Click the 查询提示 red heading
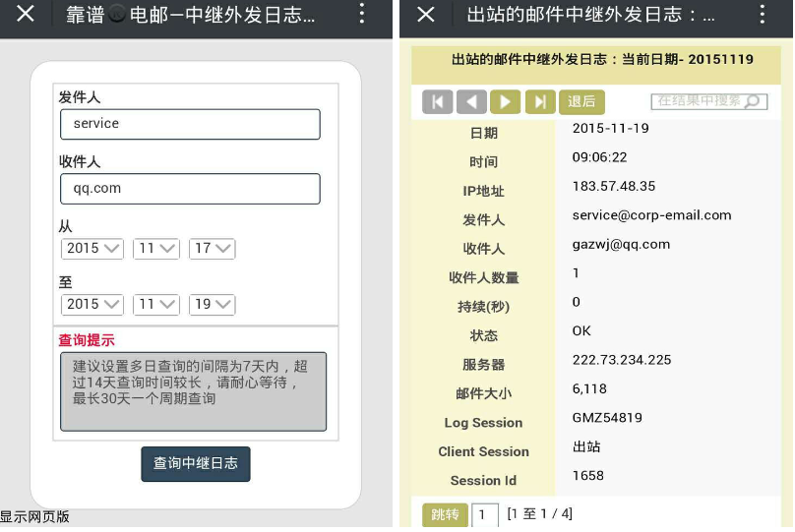This screenshot has height=532, width=795. (87, 340)
